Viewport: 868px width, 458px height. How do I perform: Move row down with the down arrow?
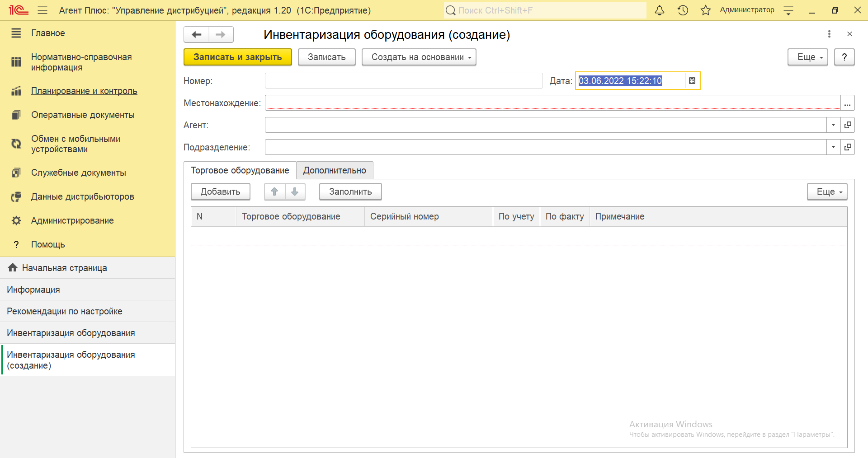coord(295,192)
